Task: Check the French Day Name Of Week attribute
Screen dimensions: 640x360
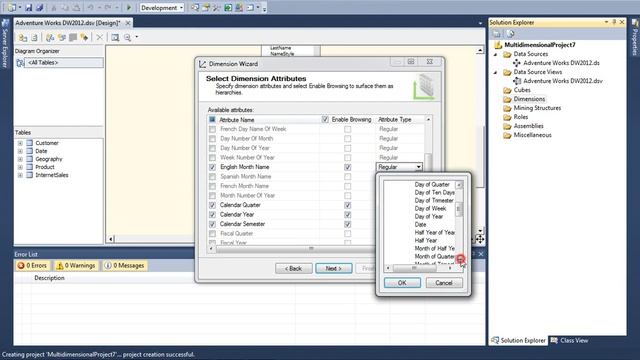Action: [212, 129]
